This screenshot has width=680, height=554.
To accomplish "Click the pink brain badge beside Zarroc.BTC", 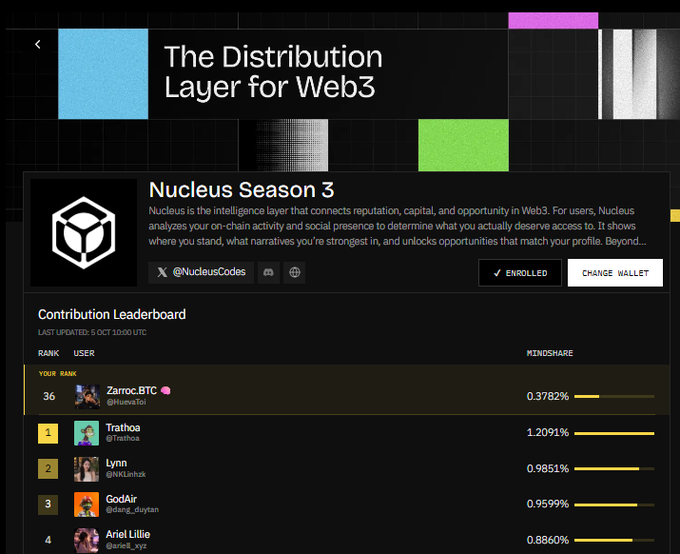I will coord(165,390).
